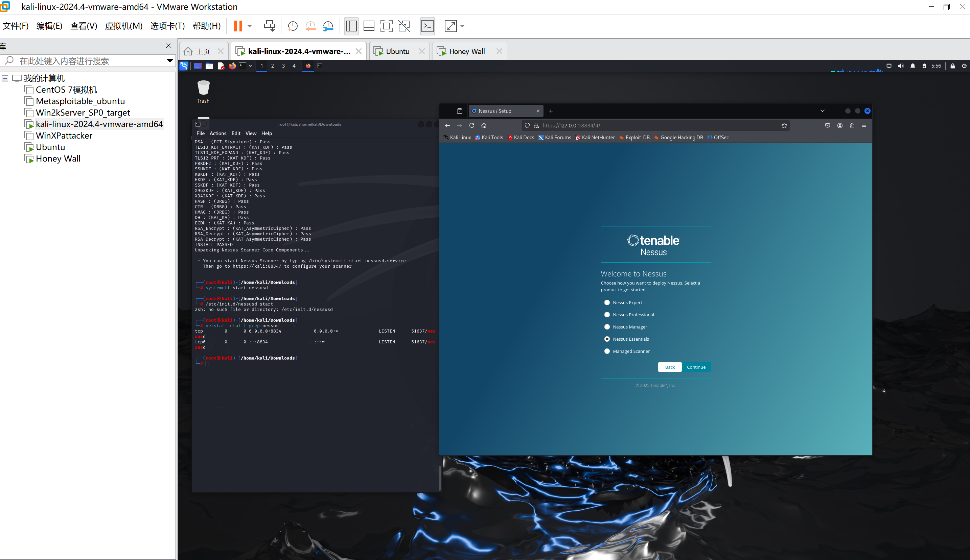
Task: Click the Kali lock screen icon
Action: coord(953,66)
